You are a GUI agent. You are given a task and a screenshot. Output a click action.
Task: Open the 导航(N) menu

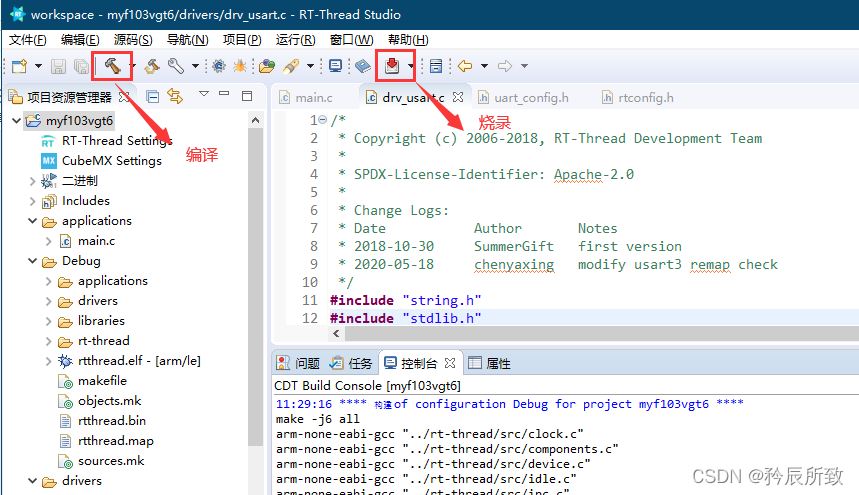tap(187, 40)
